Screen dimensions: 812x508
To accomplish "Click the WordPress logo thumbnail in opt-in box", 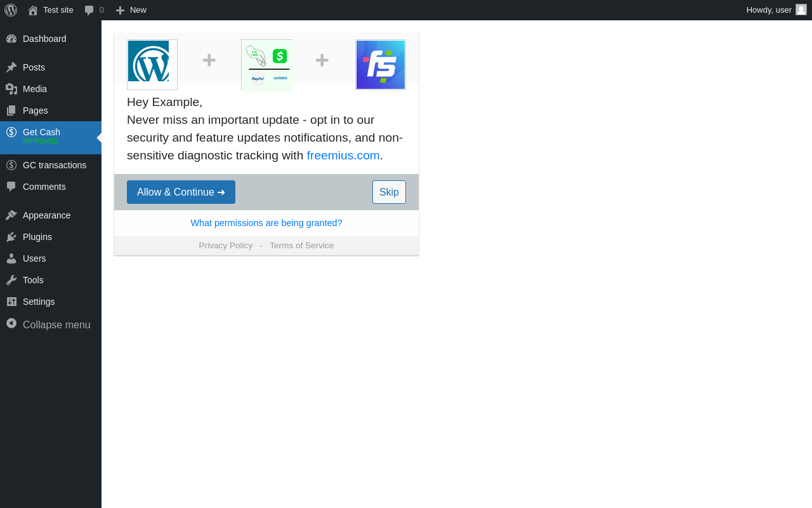I will click(152, 65).
